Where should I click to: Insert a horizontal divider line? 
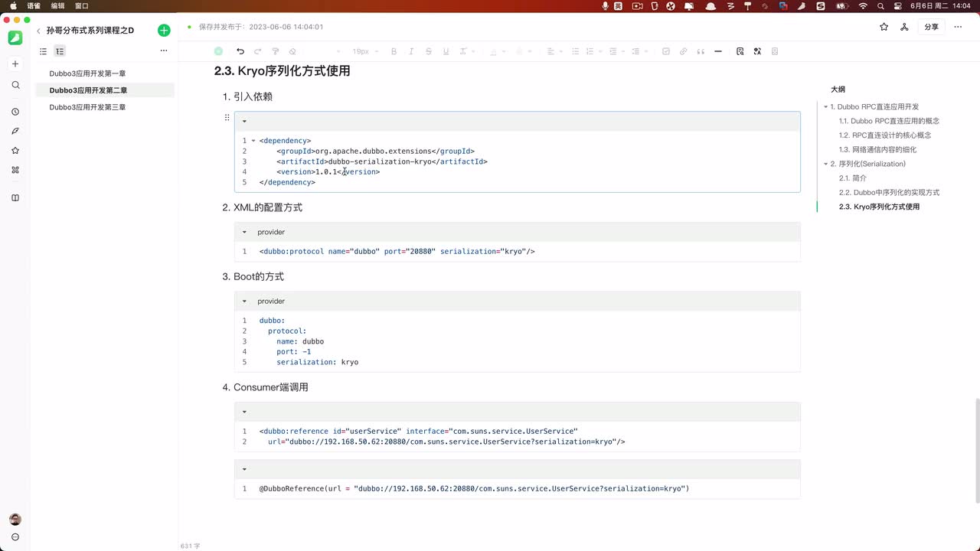tap(718, 51)
